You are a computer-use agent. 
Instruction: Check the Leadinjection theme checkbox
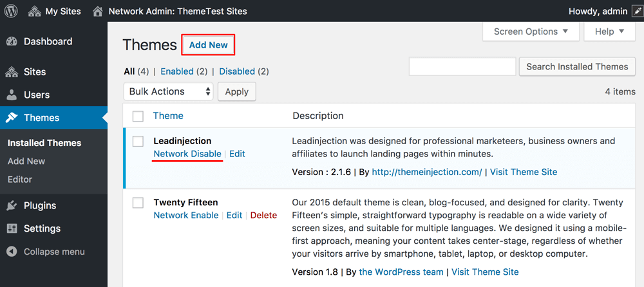click(x=138, y=141)
